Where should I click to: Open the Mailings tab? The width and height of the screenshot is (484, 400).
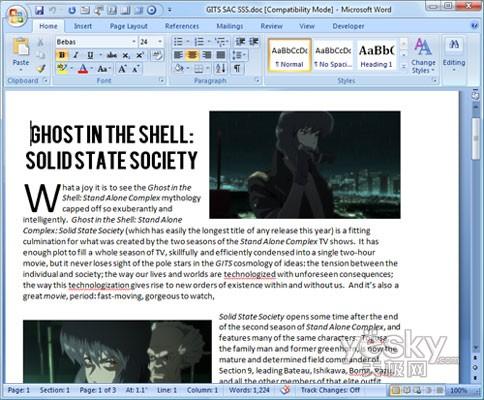230,26
